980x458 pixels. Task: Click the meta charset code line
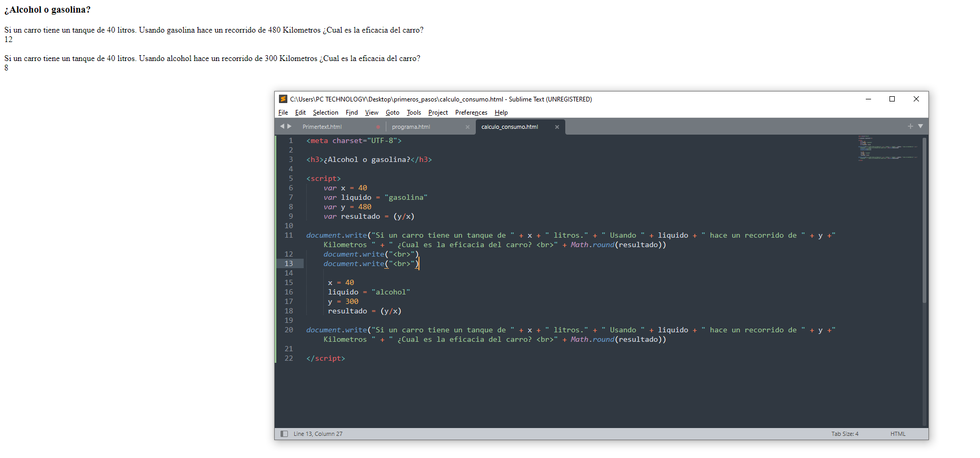[x=354, y=140]
